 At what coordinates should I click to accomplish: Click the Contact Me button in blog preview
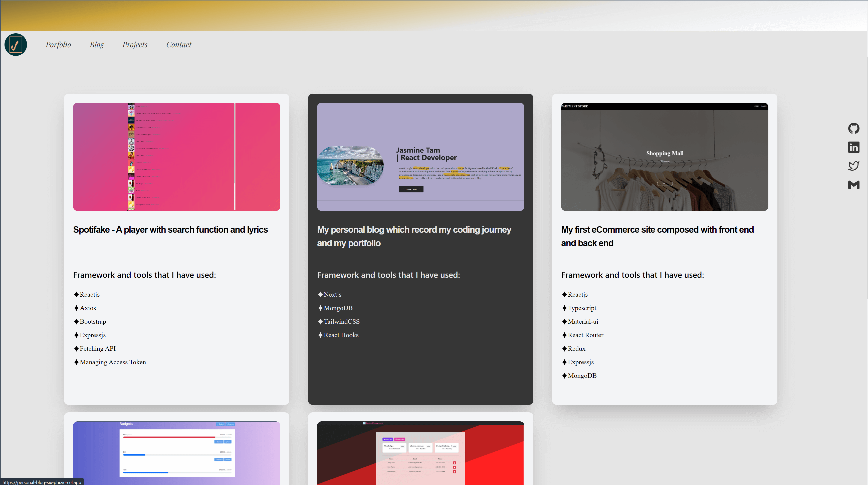pyautogui.click(x=411, y=189)
